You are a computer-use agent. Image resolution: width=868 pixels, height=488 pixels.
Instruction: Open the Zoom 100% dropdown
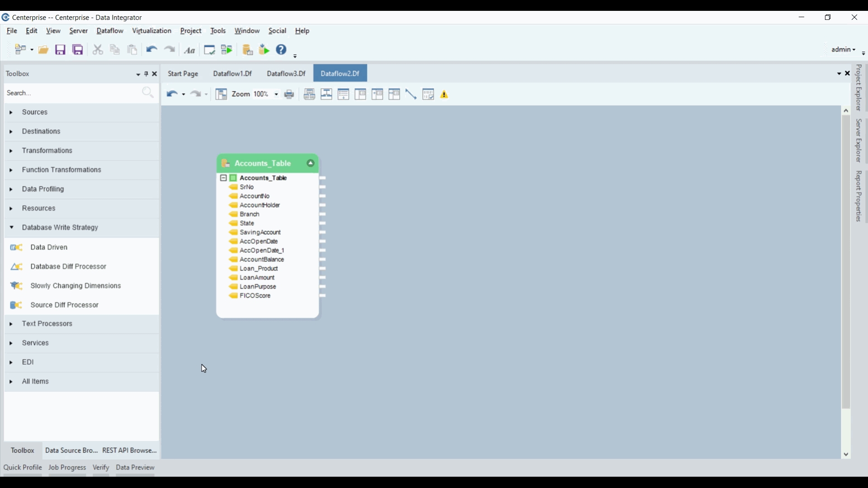pos(276,94)
